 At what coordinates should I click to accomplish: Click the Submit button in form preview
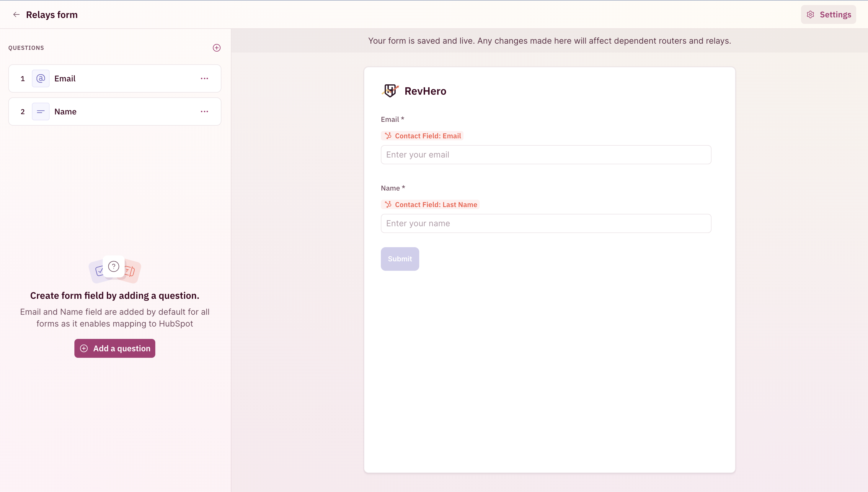(x=400, y=259)
